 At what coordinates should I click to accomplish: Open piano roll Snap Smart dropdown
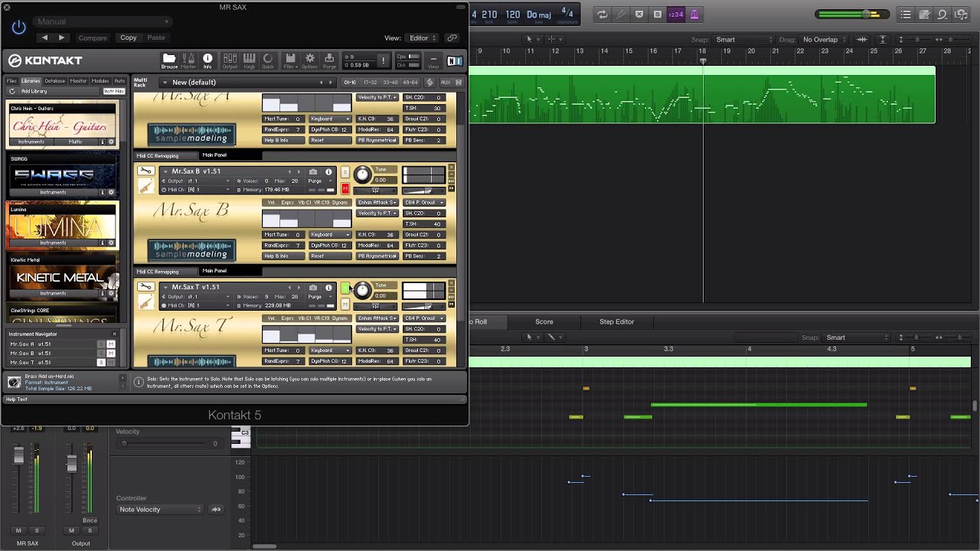(857, 337)
